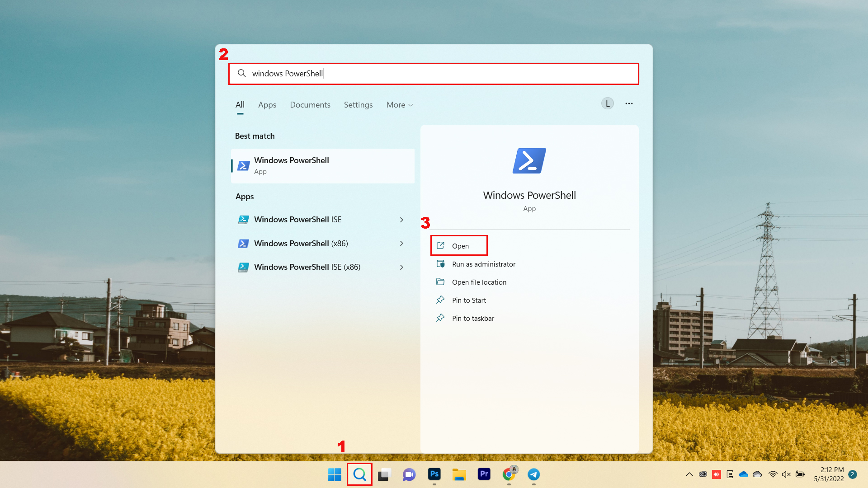
Task: Expand the More search filter dropdown
Action: pyautogui.click(x=400, y=104)
